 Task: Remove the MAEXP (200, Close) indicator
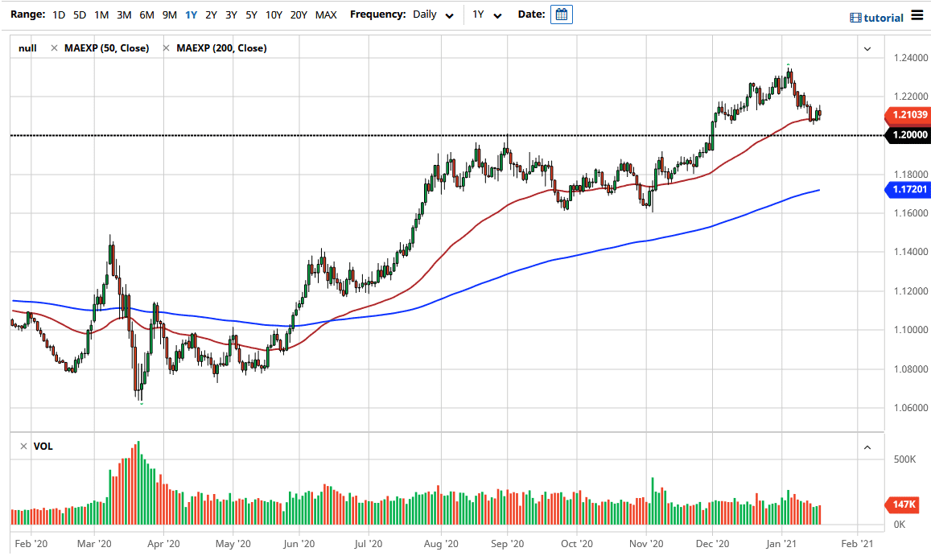[167, 47]
